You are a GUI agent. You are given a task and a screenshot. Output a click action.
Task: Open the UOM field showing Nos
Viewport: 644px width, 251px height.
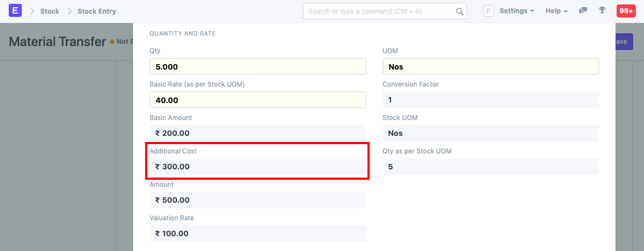(490, 66)
